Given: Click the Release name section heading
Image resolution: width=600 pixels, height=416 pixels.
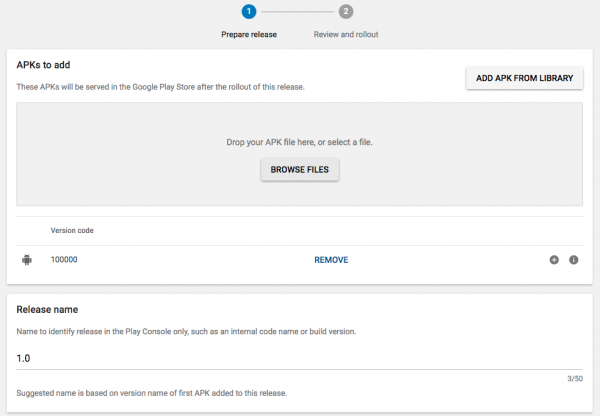Looking at the screenshot, I should (50, 310).
